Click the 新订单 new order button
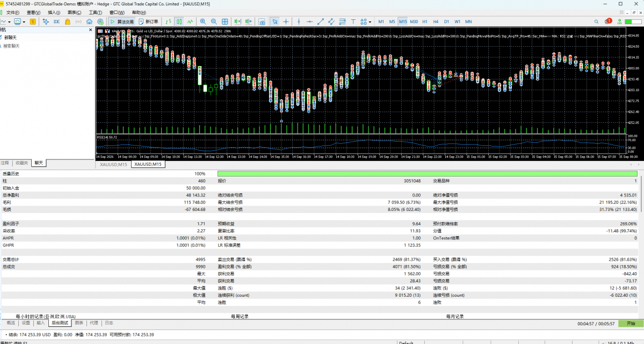This screenshot has height=344, width=644. click(x=148, y=21)
